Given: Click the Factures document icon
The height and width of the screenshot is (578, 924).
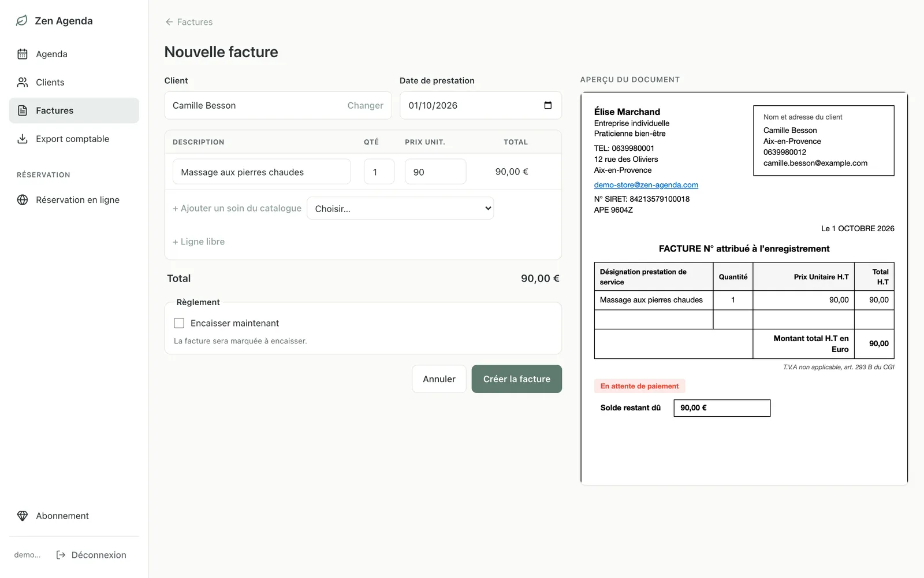Looking at the screenshot, I should pyautogui.click(x=23, y=110).
